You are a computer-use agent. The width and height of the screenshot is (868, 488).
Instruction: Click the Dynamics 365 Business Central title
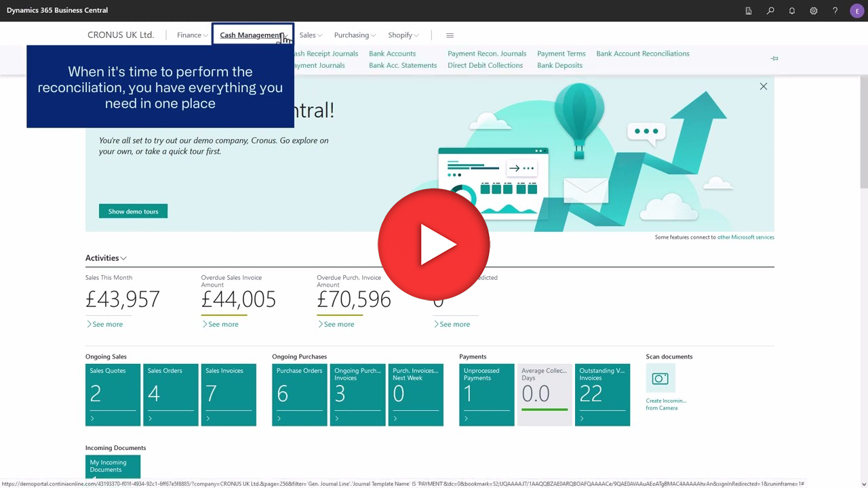click(x=57, y=10)
